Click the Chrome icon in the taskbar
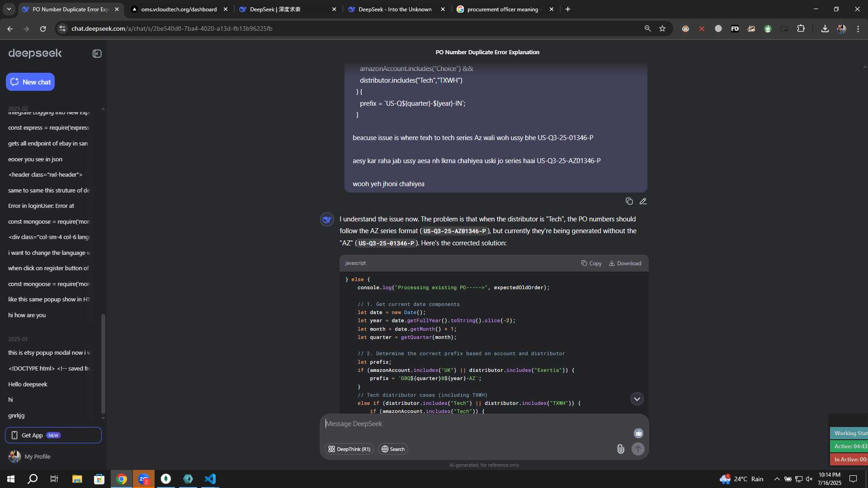This screenshot has width=868, height=488. pyautogui.click(x=122, y=479)
